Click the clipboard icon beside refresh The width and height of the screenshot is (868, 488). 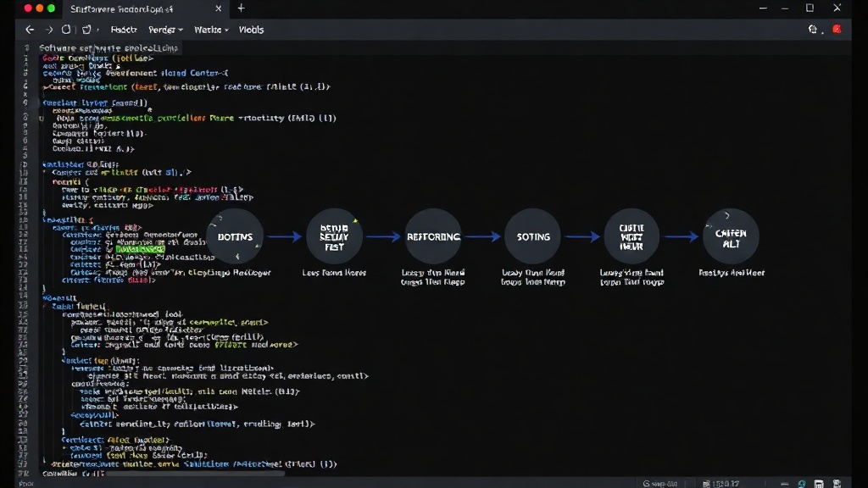(86, 30)
